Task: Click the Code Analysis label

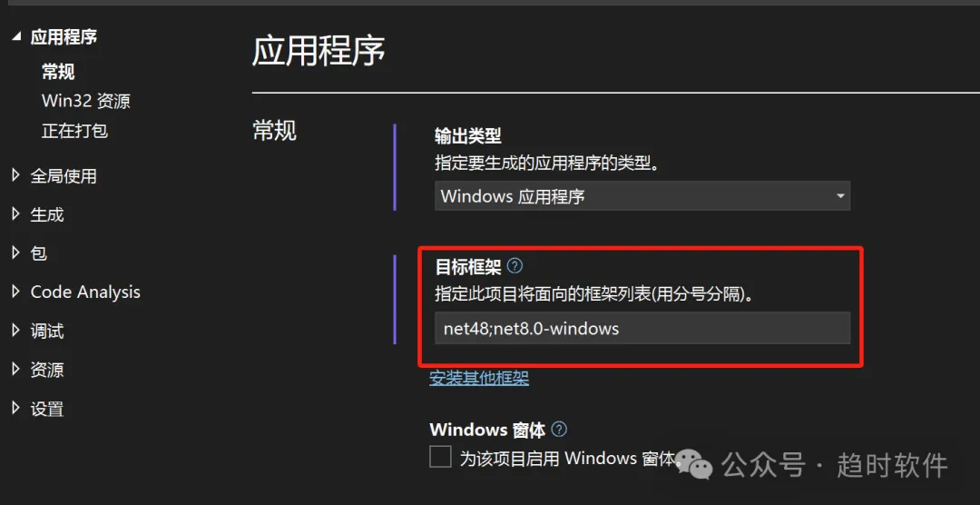Action: click(85, 292)
